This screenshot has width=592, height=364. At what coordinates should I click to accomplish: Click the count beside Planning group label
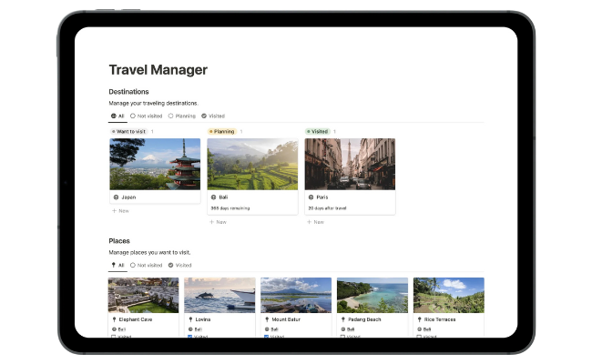click(x=241, y=132)
